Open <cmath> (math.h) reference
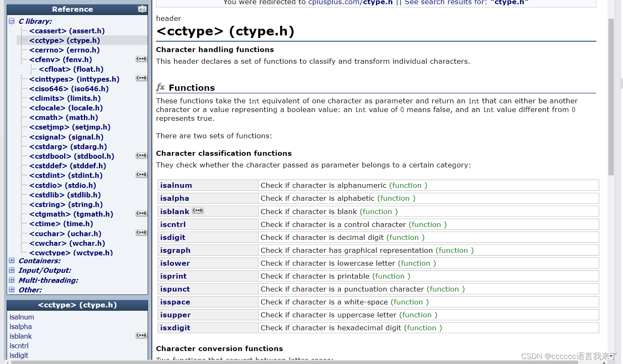This screenshot has height=364, width=623. pos(64,117)
